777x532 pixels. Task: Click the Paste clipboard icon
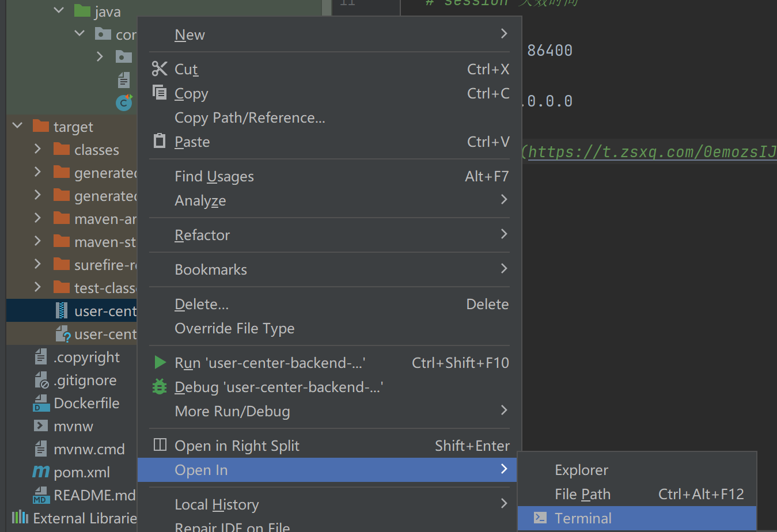pyautogui.click(x=159, y=141)
